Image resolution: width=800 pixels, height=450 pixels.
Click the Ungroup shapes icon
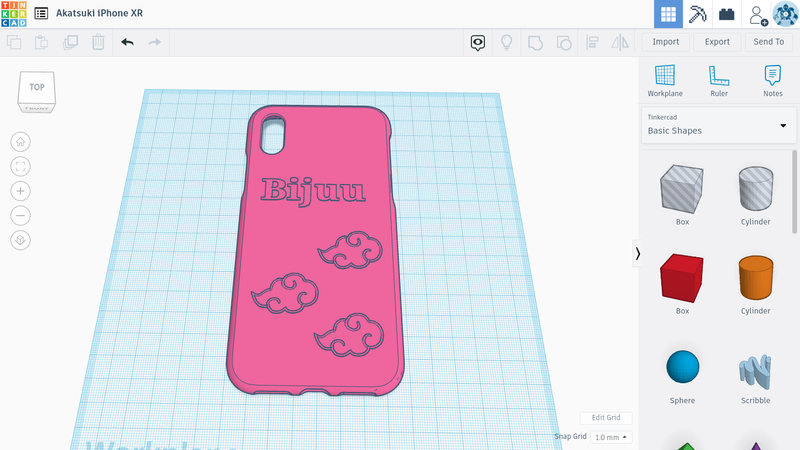coord(564,43)
